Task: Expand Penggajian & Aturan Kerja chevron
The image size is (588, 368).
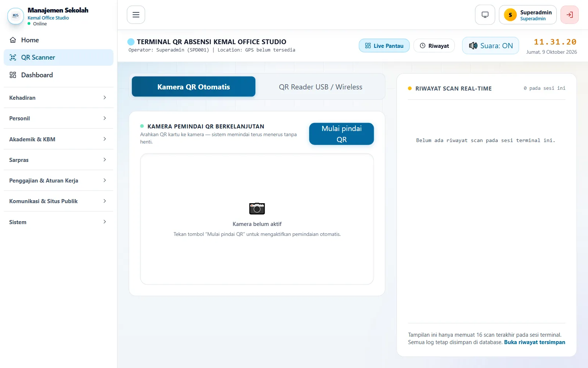Action: click(x=105, y=180)
